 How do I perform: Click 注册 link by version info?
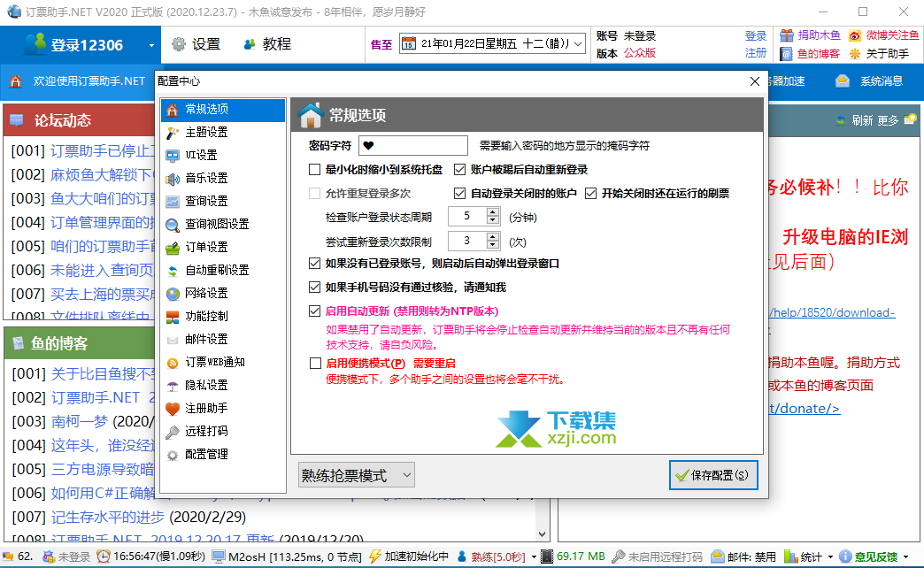coord(756,53)
